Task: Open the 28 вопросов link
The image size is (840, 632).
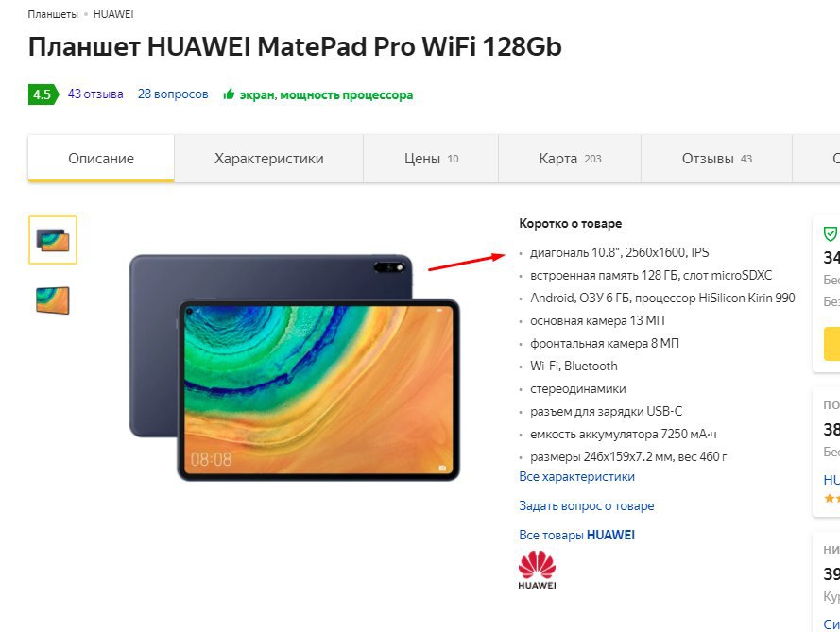Action: coord(173,94)
